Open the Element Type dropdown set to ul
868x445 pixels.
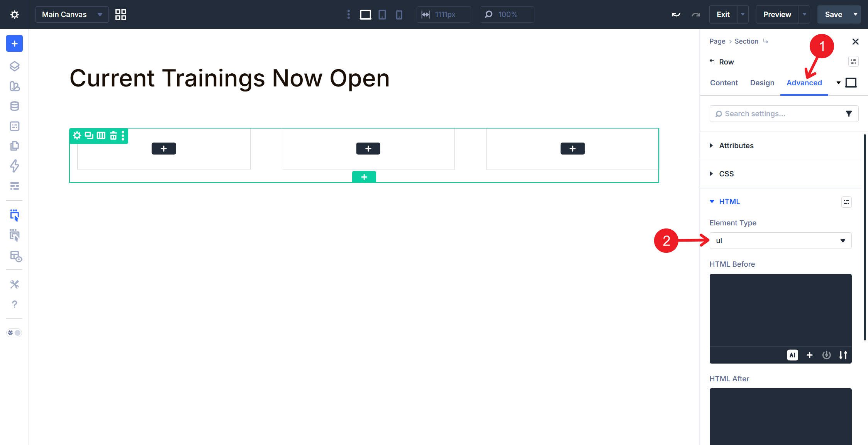(x=780, y=240)
